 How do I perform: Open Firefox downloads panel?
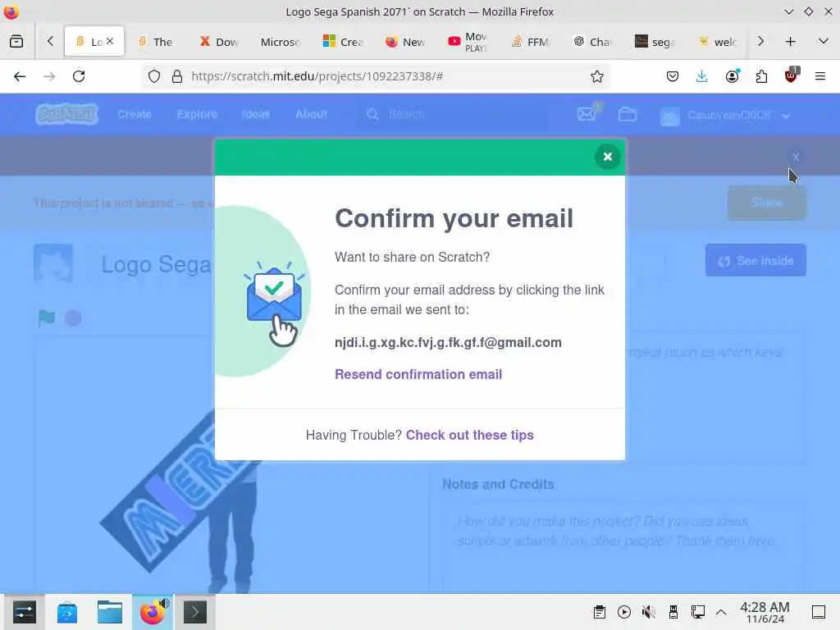[x=702, y=76]
